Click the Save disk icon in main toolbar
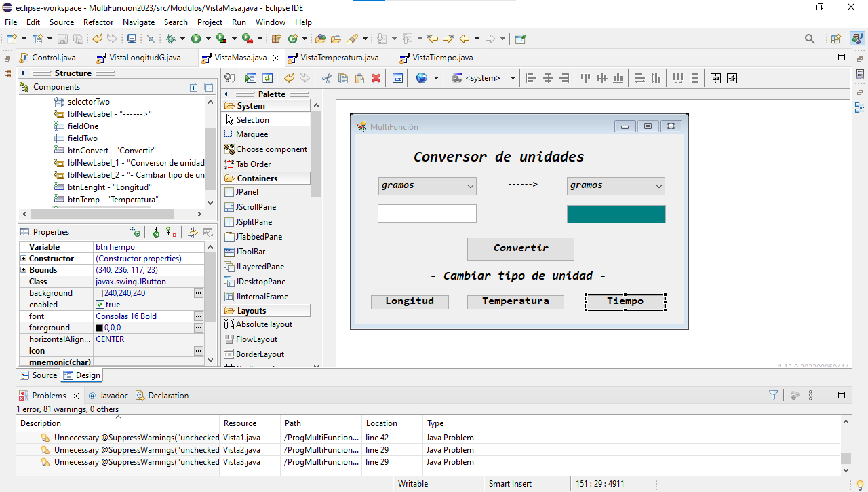Screen dimensions: 868x492 [62, 39]
